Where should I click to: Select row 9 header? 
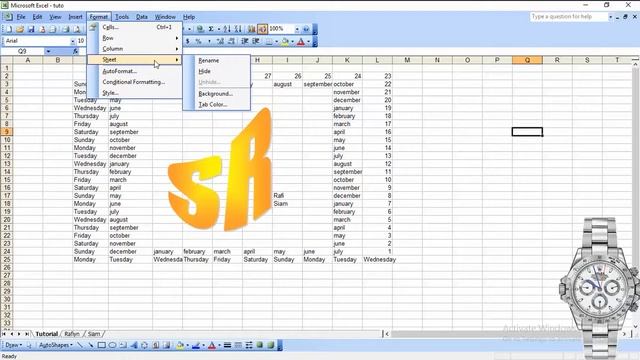[x=7, y=132]
